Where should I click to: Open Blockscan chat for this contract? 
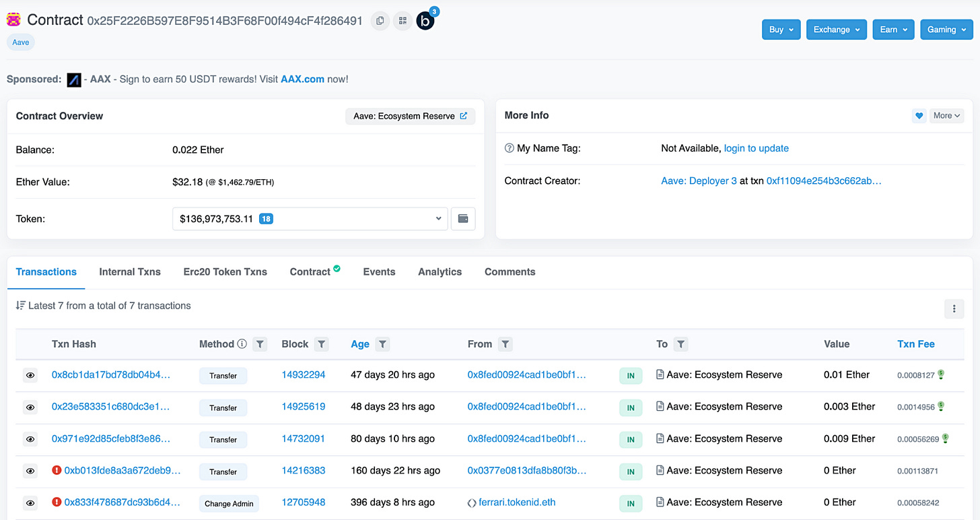(x=425, y=21)
